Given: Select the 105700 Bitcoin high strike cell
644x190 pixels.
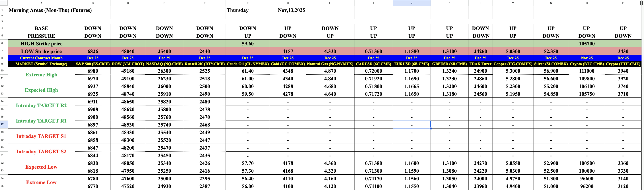Looking at the screenshot, I should 586,43.
